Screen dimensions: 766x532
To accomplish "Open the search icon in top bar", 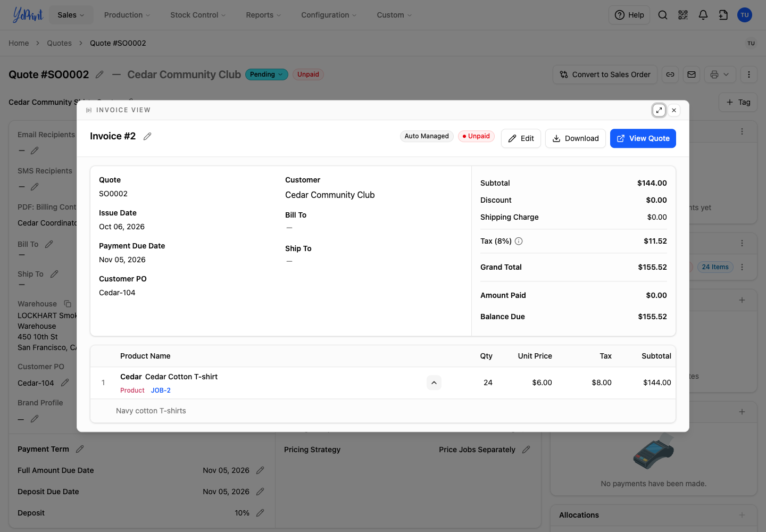I will click(x=663, y=15).
